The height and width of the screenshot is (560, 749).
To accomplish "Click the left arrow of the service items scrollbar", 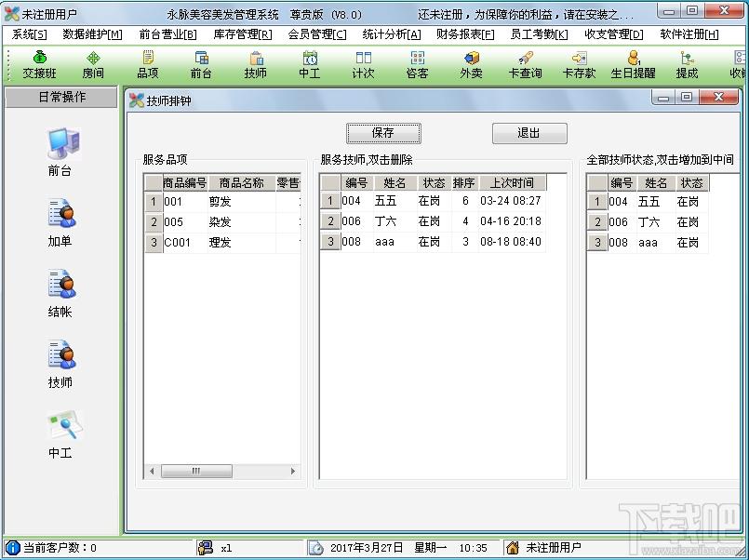I will pyautogui.click(x=152, y=472).
